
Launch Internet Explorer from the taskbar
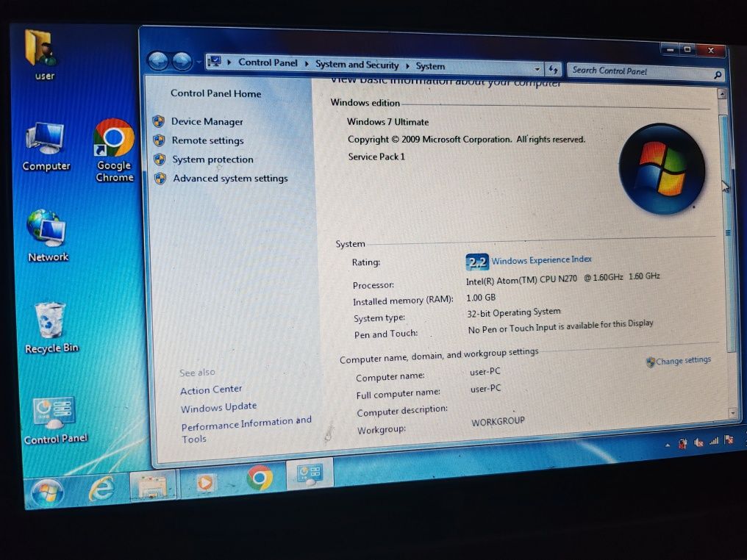point(102,489)
